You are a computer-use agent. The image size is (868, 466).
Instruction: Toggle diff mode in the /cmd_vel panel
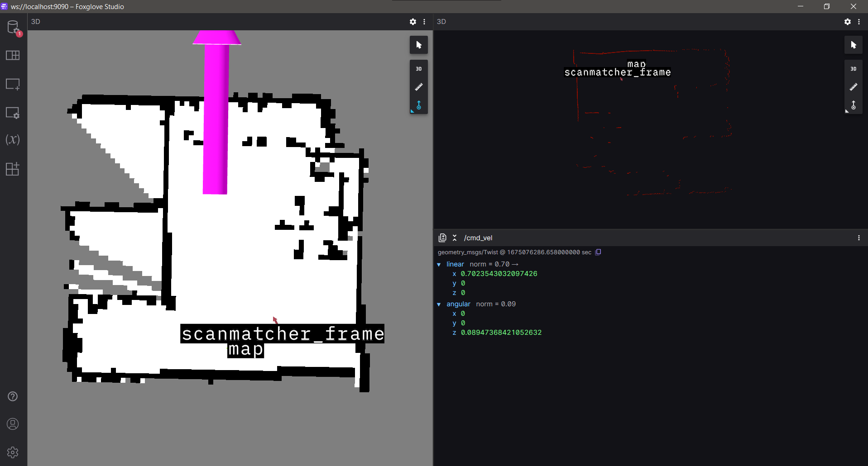pos(442,238)
